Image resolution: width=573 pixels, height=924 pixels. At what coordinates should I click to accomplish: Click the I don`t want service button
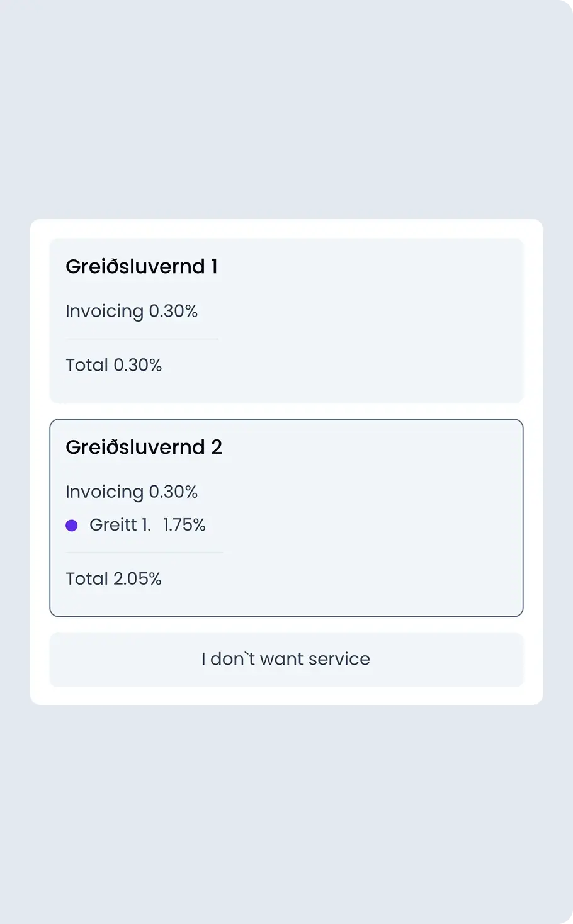point(286,659)
